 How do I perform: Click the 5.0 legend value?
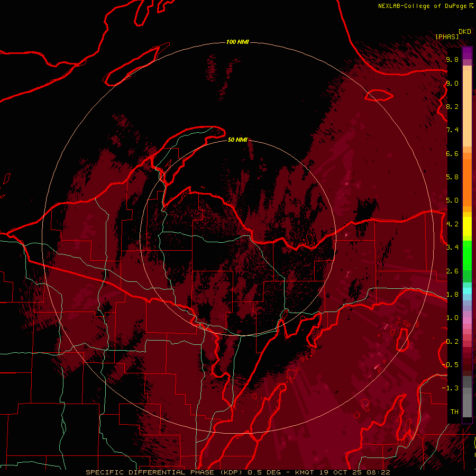[x=452, y=200]
